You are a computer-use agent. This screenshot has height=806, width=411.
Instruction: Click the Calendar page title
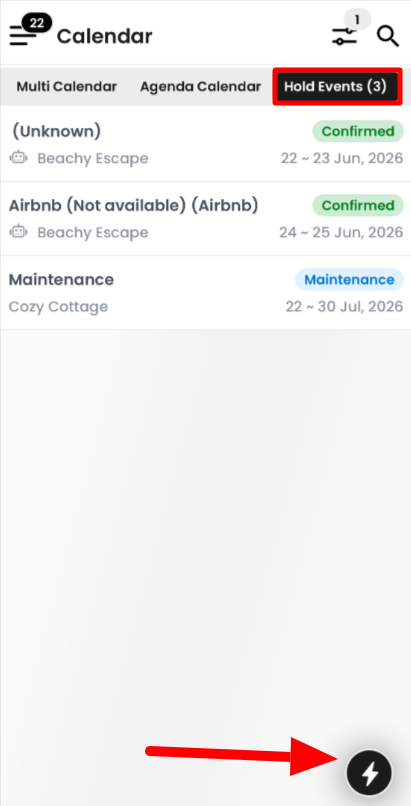pyautogui.click(x=104, y=36)
